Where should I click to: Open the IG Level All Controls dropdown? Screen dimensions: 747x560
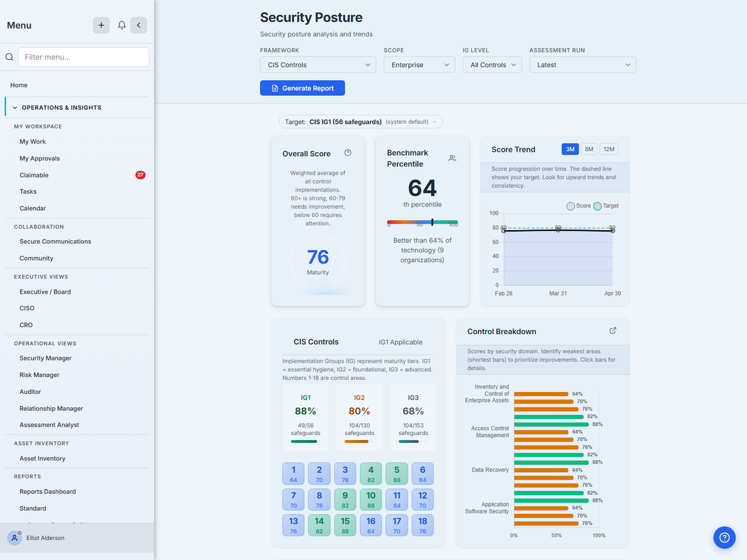pos(492,65)
